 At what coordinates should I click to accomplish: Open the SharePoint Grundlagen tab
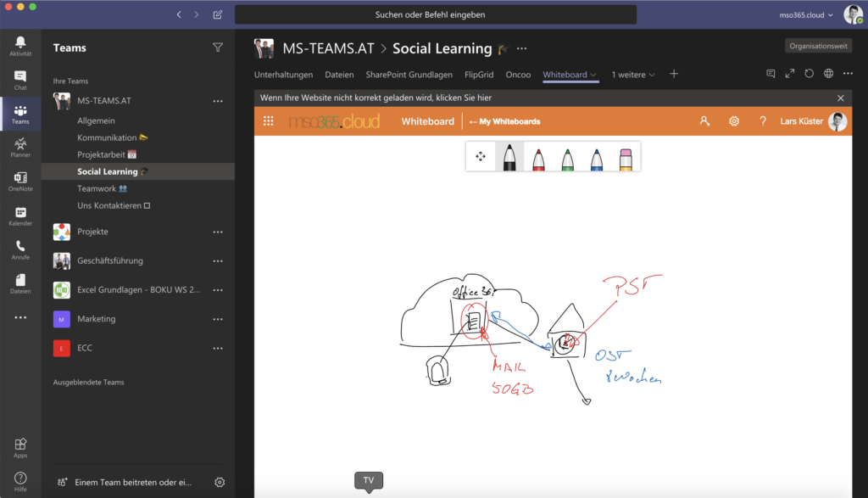click(409, 74)
